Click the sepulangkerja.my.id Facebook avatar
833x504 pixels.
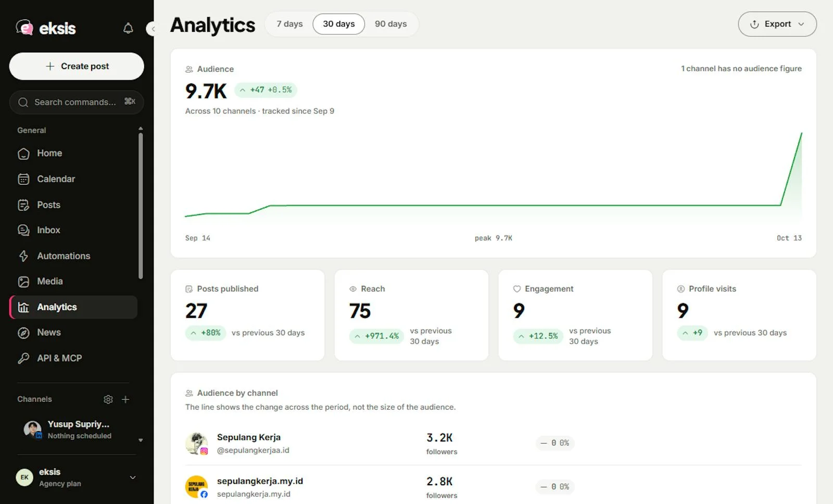196,487
